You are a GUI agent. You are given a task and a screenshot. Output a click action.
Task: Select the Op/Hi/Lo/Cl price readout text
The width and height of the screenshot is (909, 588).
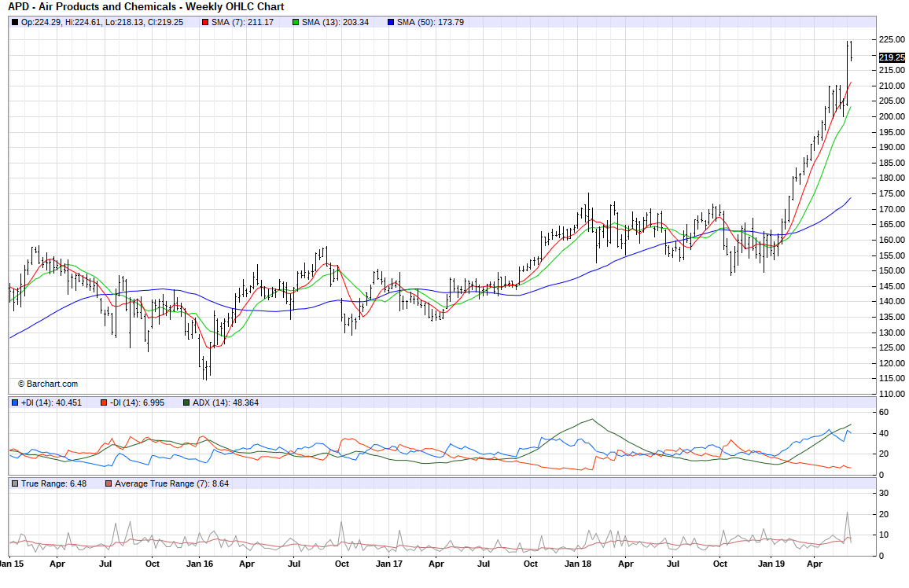click(102, 23)
